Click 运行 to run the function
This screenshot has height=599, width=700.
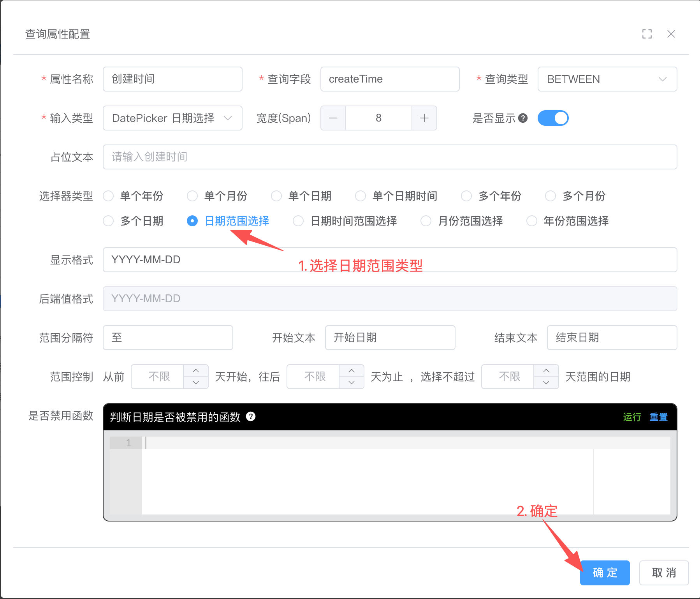click(x=632, y=417)
